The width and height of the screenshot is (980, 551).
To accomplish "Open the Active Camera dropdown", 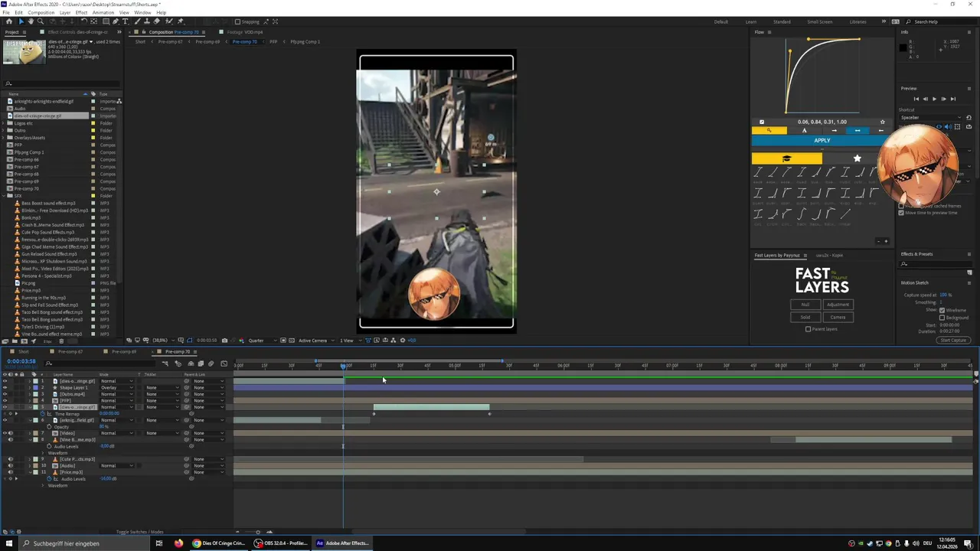I will click(315, 341).
